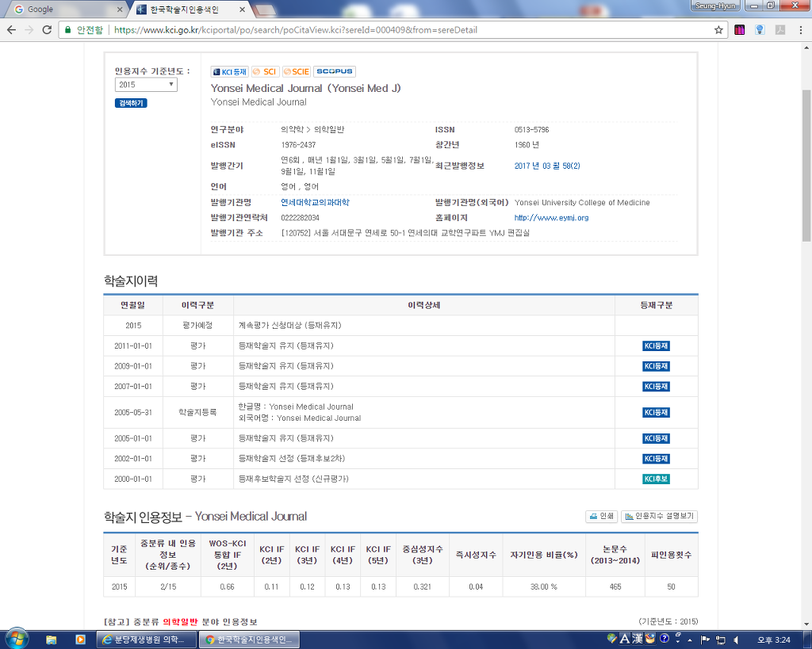Click the ISSN value 0513-5796
This screenshot has height=649, width=812.
(531, 130)
